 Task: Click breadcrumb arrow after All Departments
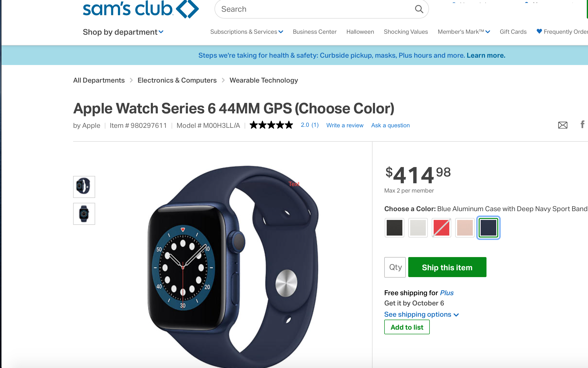point(131,80)
